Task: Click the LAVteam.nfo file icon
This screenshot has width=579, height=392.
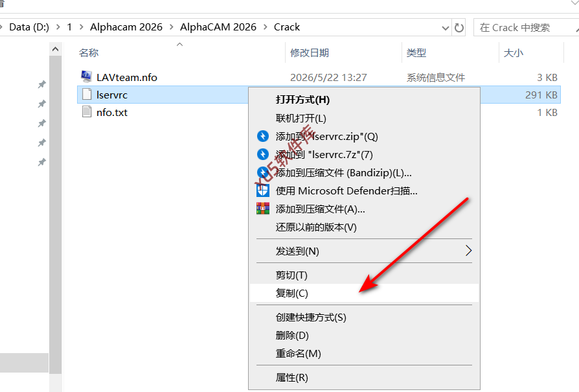Action: [x=86, y=77]
